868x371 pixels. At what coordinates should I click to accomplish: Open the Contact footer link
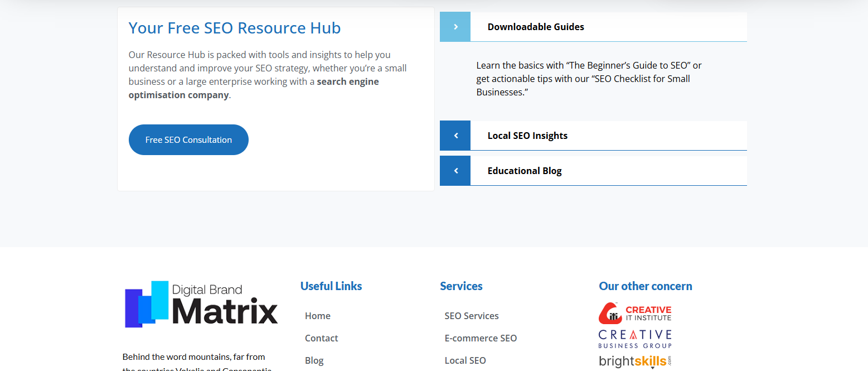tap(322, 338)
